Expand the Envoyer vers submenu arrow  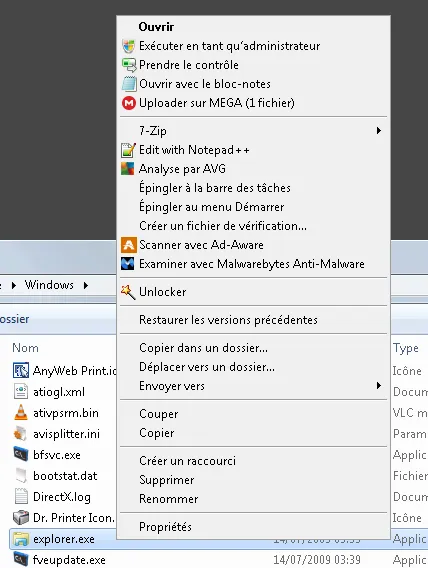pyautogui.click(x=379, y=386)
